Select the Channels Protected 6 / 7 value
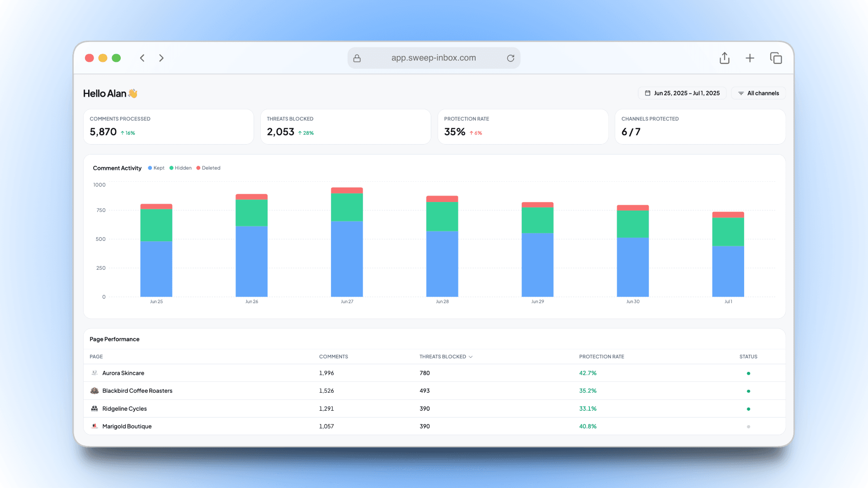Screen dimensions: 868x488 click(631, 132)
